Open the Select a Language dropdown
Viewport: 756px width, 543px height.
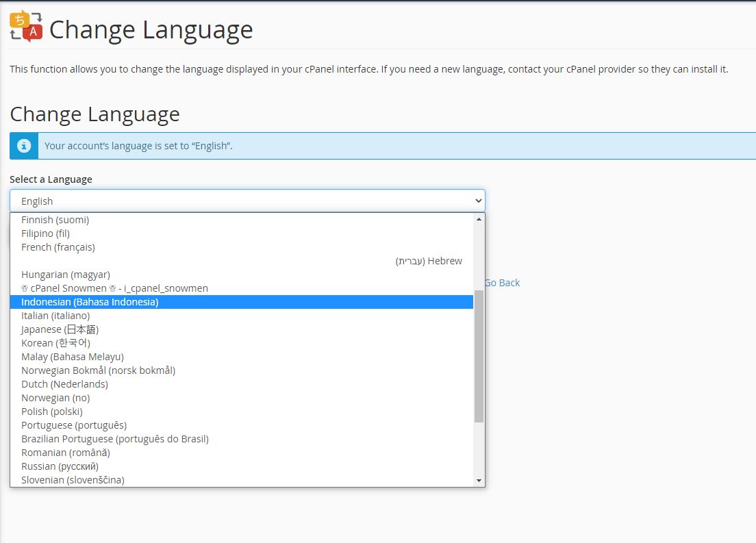[x=247, y=201]
